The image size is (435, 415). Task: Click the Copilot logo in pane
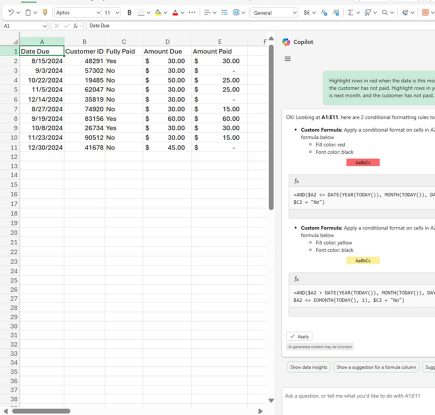286,42
